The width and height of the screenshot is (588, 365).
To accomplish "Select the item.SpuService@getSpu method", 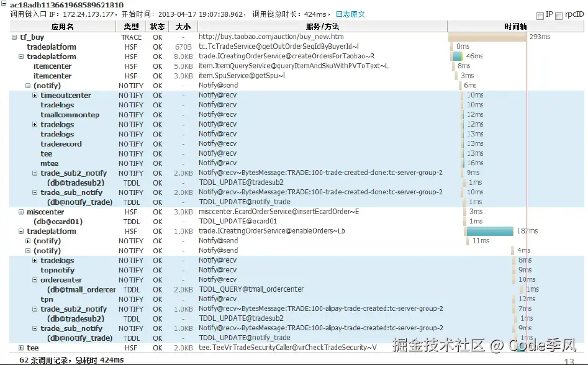I will click(242, 76).
